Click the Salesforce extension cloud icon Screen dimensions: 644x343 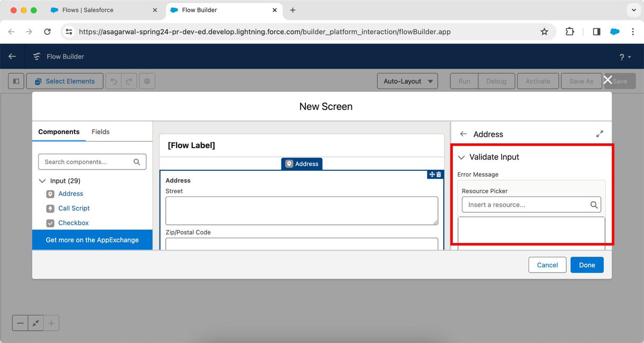615,32
